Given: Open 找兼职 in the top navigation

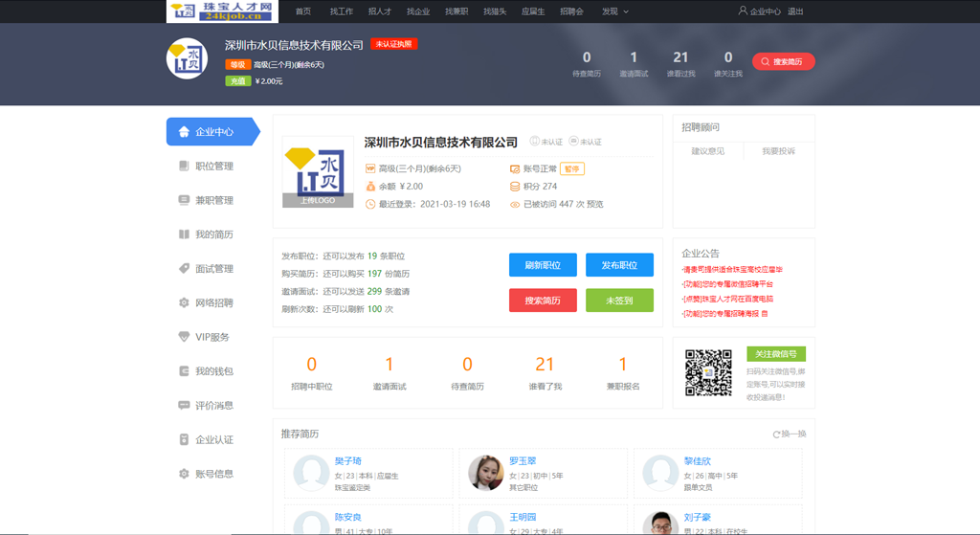Looking at the screenshot, I should 457,11.
